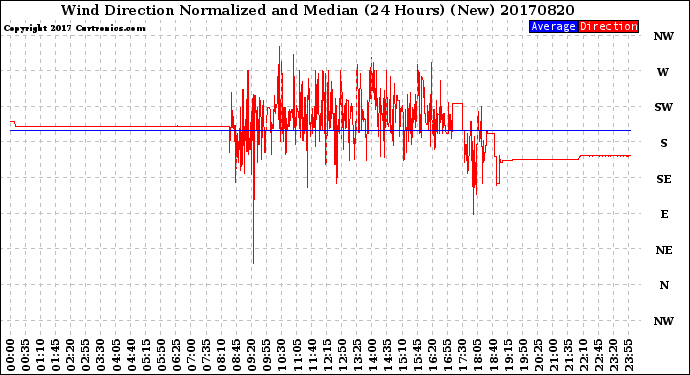
Task: Click the 'E' direction axis label
Action: point(664,214)
